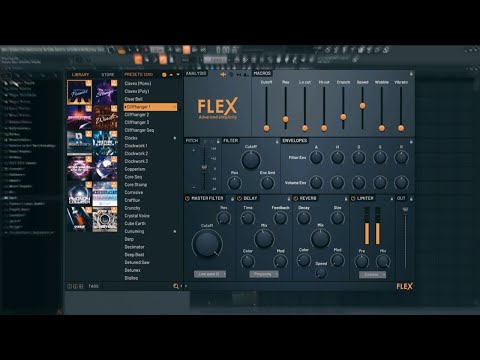The height and width of the screenshot is (360, 480).
Task: Click the pitch minus button
Action: pyautogui.click(x=194, y=187)
